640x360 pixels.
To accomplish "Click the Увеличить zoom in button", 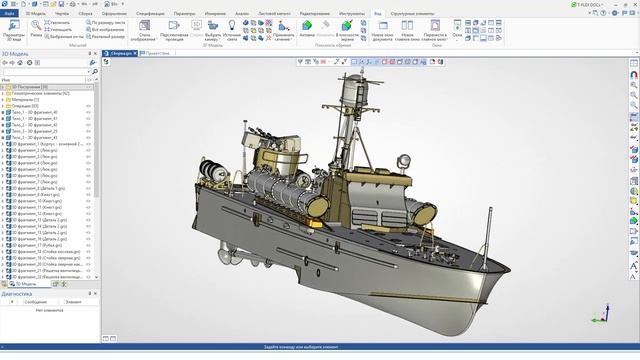I will pyautogui.click(x=57, y=23).
